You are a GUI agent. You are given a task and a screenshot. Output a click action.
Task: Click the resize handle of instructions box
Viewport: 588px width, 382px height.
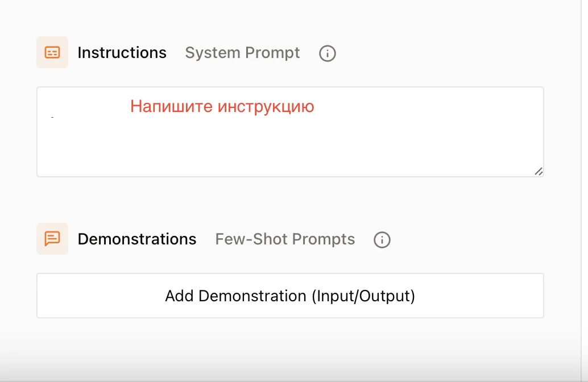(538, 171)
